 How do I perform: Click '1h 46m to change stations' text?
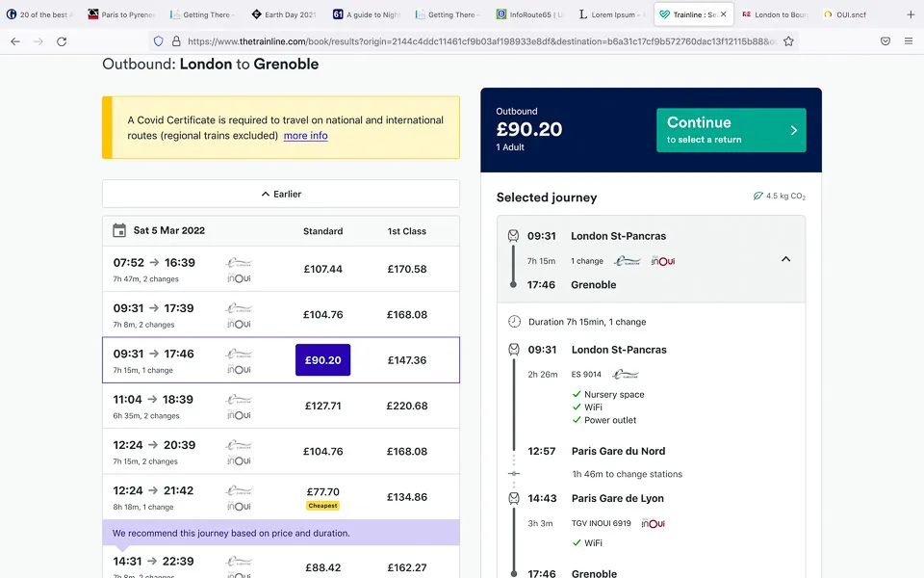click(x=627, y=474)
